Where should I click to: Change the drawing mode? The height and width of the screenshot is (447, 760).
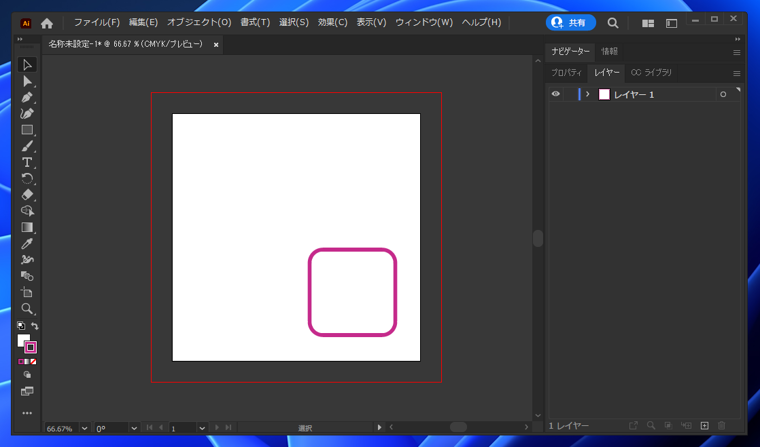point(27,375)
